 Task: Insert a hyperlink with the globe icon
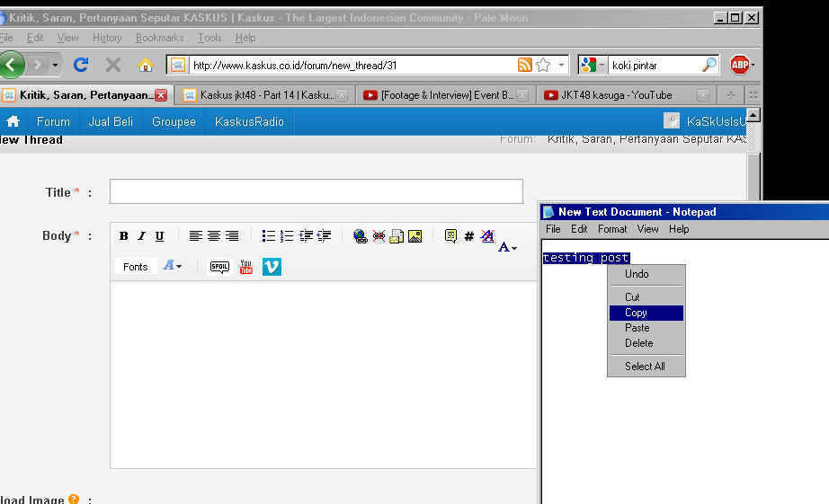coord(360,236)
